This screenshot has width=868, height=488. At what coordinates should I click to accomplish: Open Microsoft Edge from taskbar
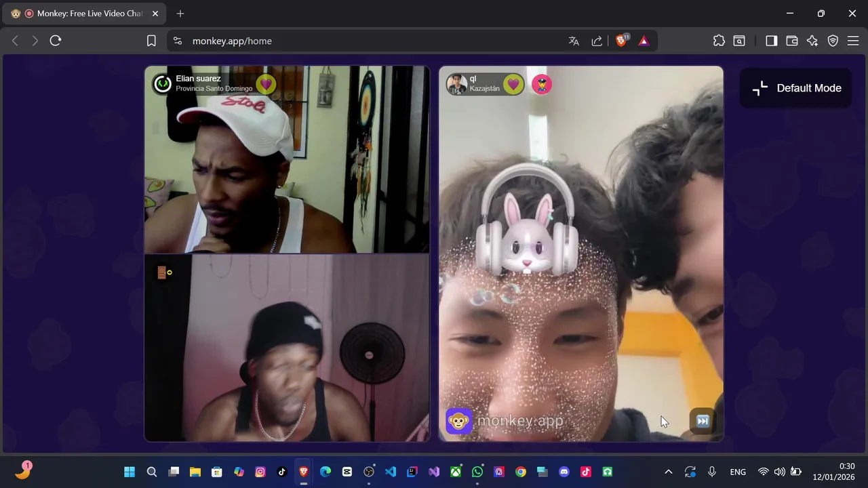tap(325, 472)
